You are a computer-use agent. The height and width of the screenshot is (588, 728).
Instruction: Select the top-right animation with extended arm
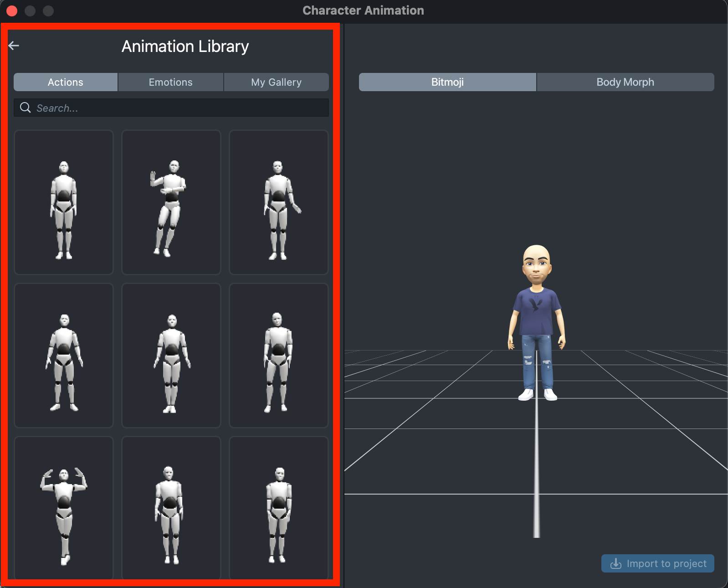(279, 202)
